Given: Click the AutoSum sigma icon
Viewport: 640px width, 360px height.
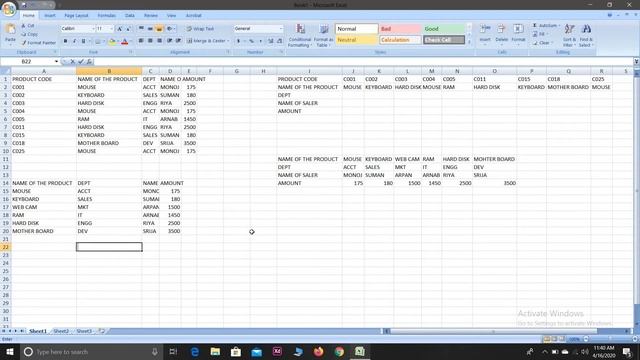Looking at the screenshot, I should point(535,25).
